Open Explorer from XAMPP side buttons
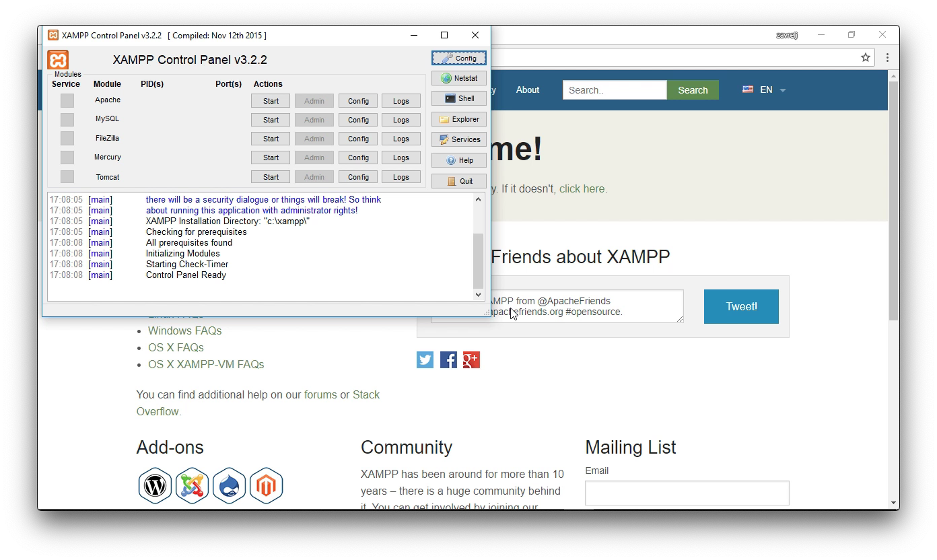The width and height of the screenshot is (937, 560). click(x=459, y=119)
